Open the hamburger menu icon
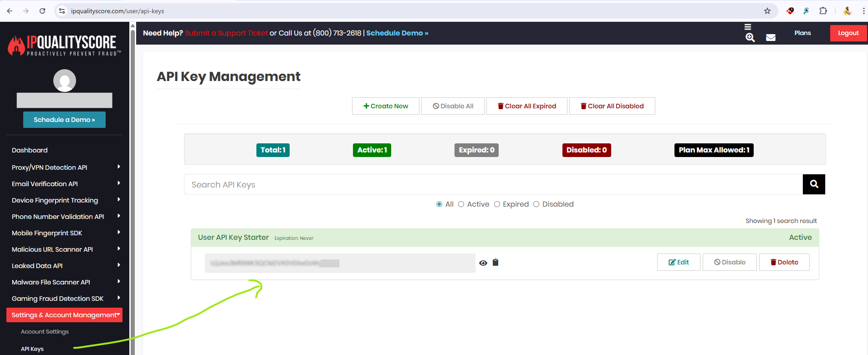The height and width of the screenshot is (355, 868). 748,27
